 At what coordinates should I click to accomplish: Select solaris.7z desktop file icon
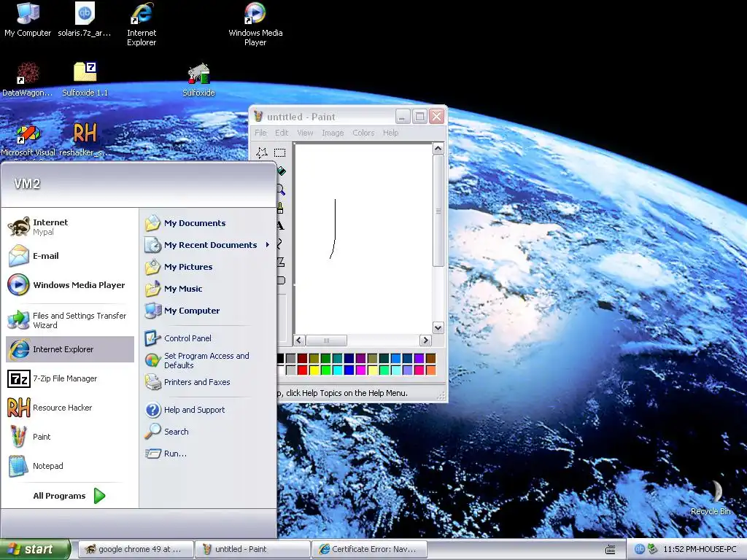pyautogui.click(x=85, y=20)
